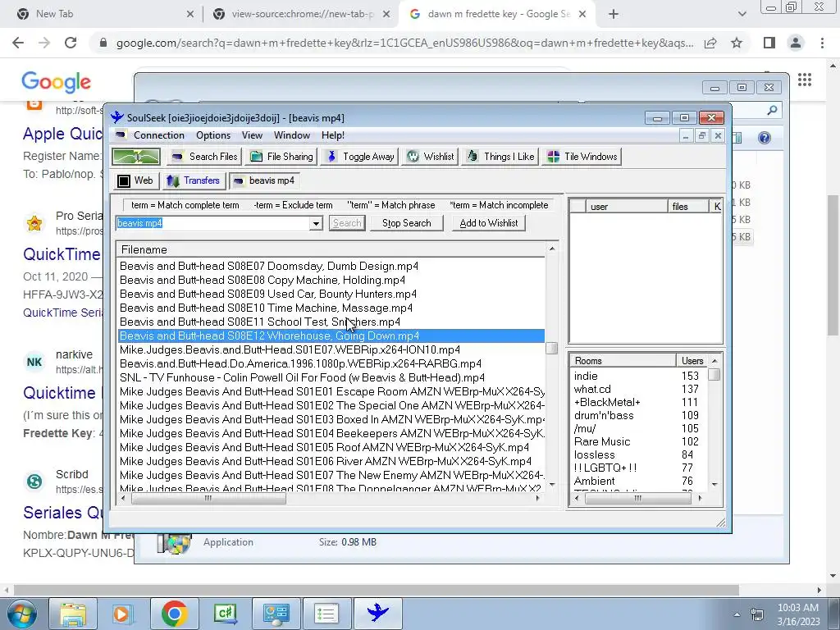Viewport: 840px width, 630px height.
Task: Reload the Chrome page
Action: click(71, 43)
